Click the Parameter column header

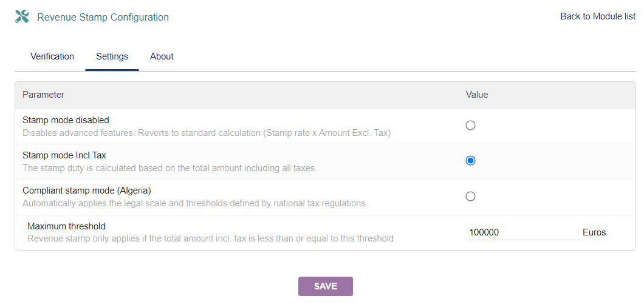coord(43,95)
